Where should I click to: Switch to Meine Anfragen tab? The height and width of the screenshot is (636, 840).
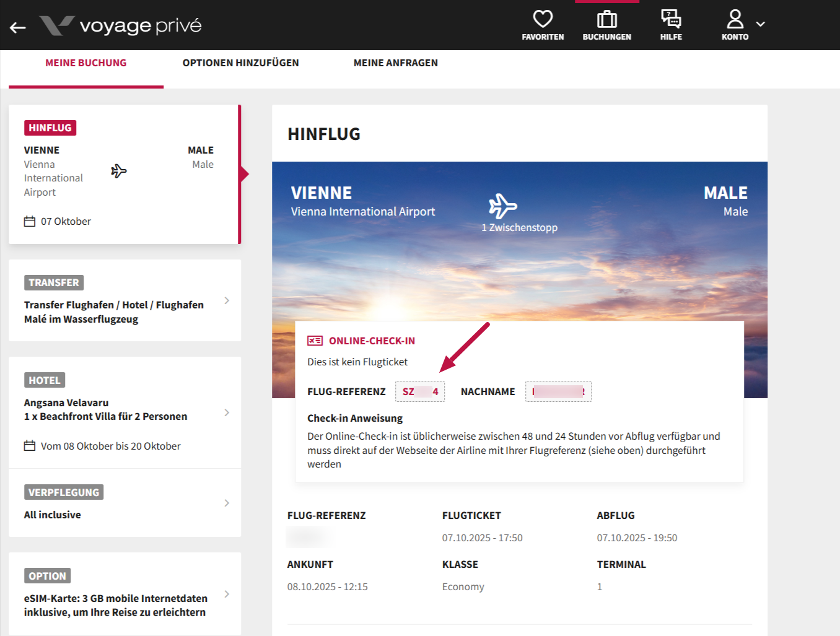point(395,63)
